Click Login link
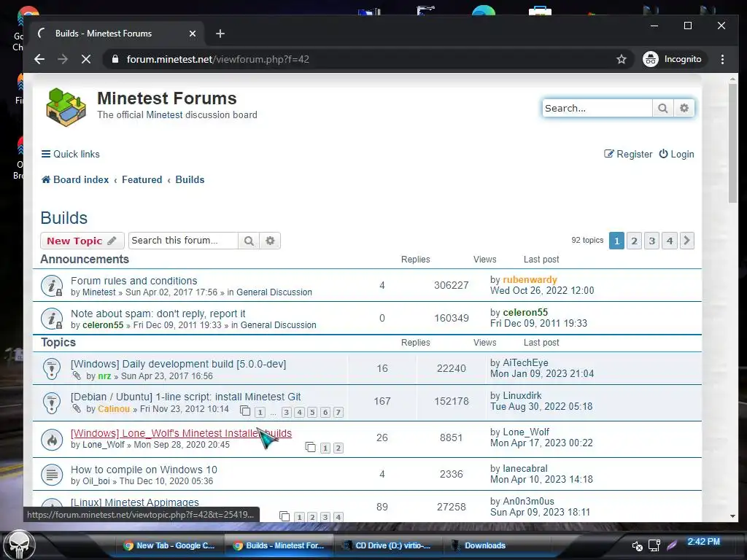This screenshot has height=560, width=747. pos(676,154)
